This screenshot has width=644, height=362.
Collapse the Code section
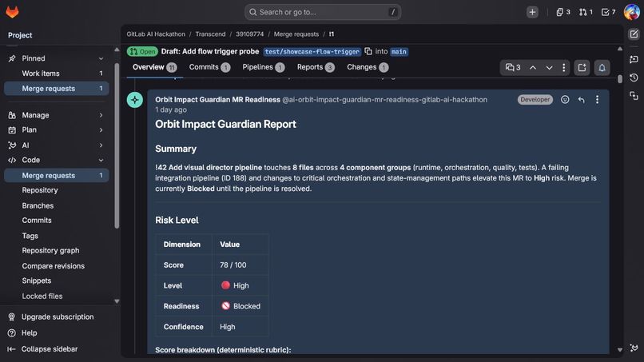click(x=101, y=160)
